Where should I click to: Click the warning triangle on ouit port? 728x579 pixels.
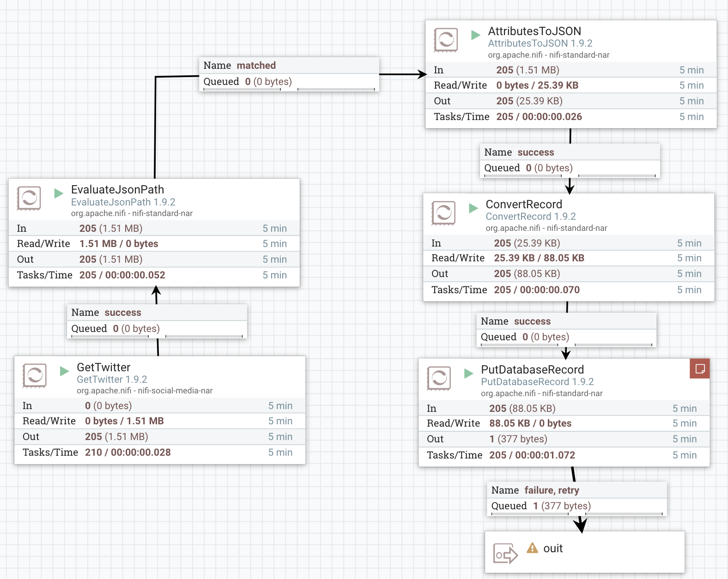[x=533, y=548]
